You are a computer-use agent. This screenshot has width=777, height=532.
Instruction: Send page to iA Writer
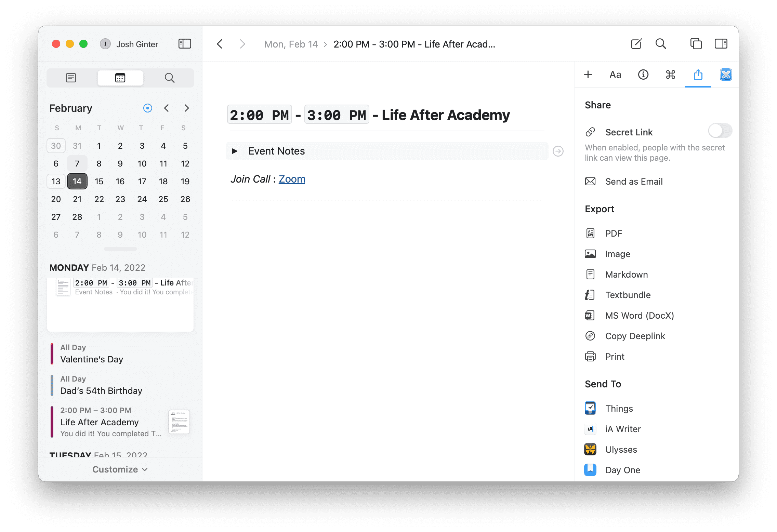(613, 429)
